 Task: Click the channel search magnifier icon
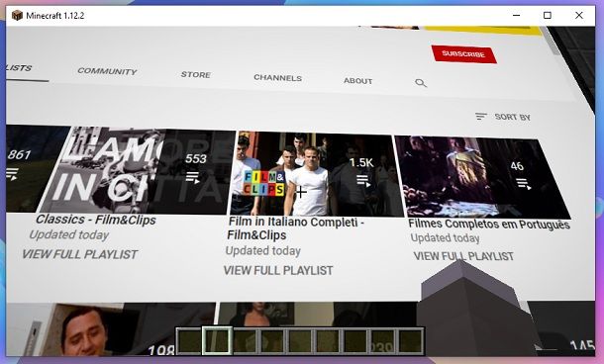(421, 83)
